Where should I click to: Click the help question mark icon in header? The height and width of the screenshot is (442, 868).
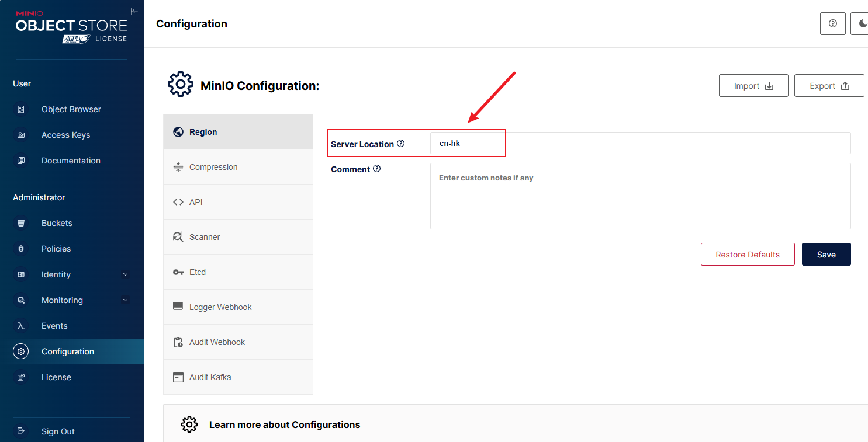point(833,24)
